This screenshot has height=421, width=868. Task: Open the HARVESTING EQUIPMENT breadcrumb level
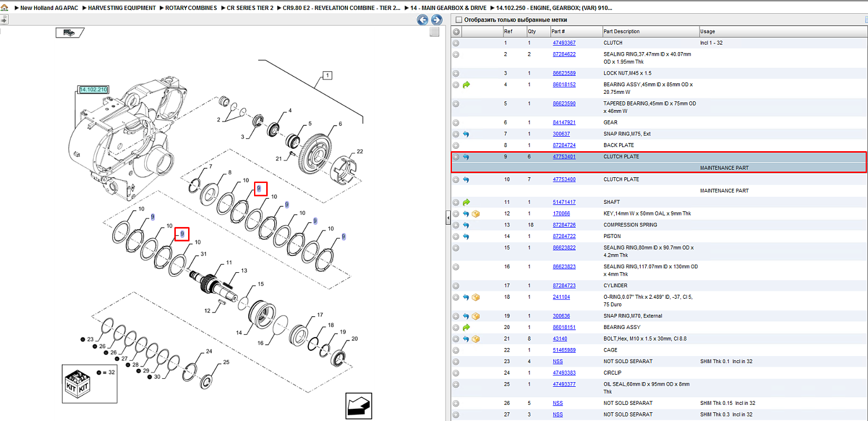click(122, 8)
